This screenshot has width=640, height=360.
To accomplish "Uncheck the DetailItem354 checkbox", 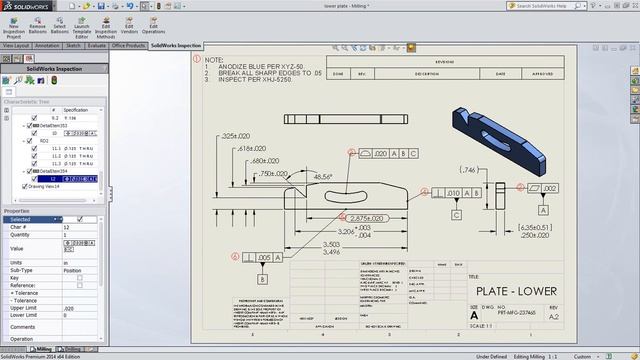I will coord(29,171).
